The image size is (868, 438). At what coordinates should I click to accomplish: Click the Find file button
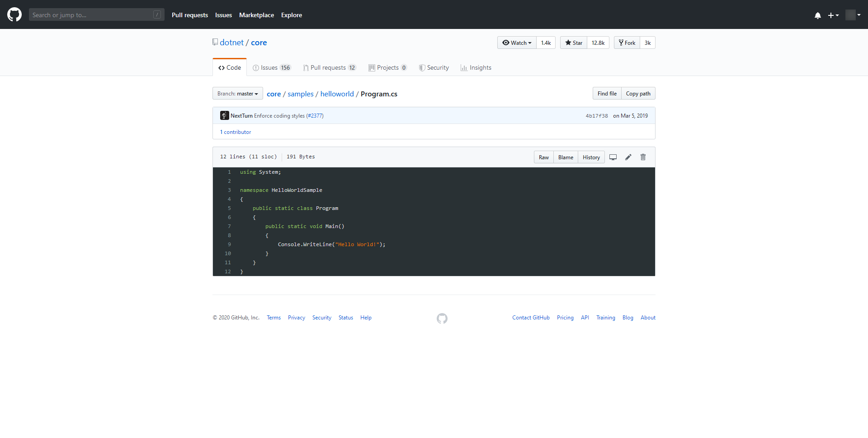point(607,93)
